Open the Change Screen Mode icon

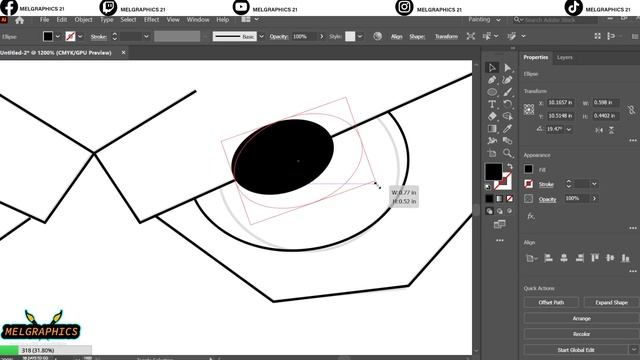(499, 224)
